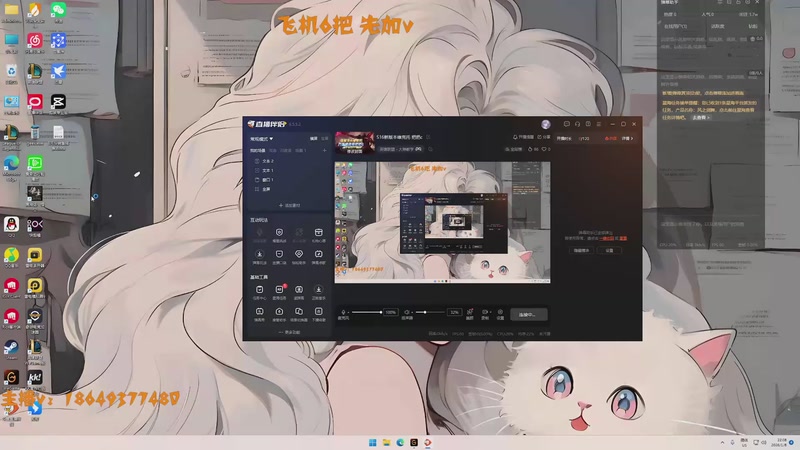800x450 pixels.
Task: Add a new scene with the plus icon
Action: [324, 151]
